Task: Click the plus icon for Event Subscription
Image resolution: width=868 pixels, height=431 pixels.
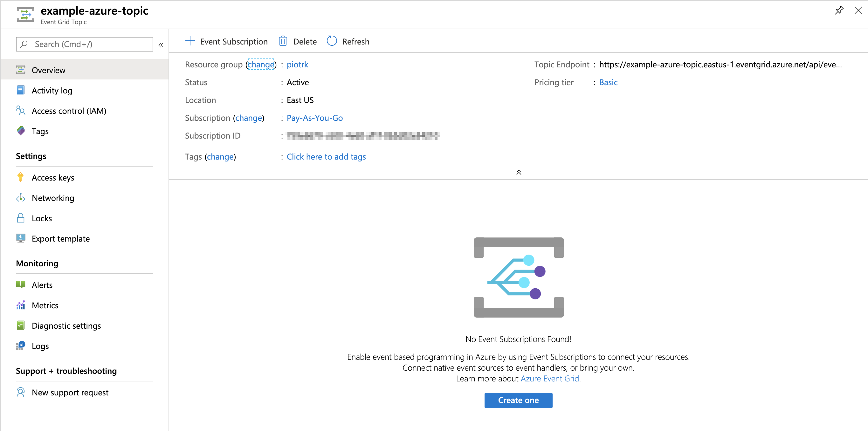Action: [190, 41]
